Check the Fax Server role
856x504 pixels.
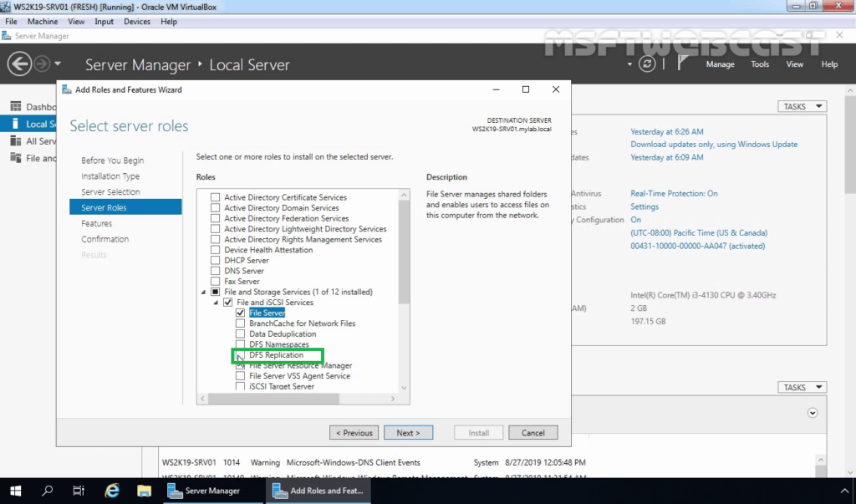(x=215, y=281)
